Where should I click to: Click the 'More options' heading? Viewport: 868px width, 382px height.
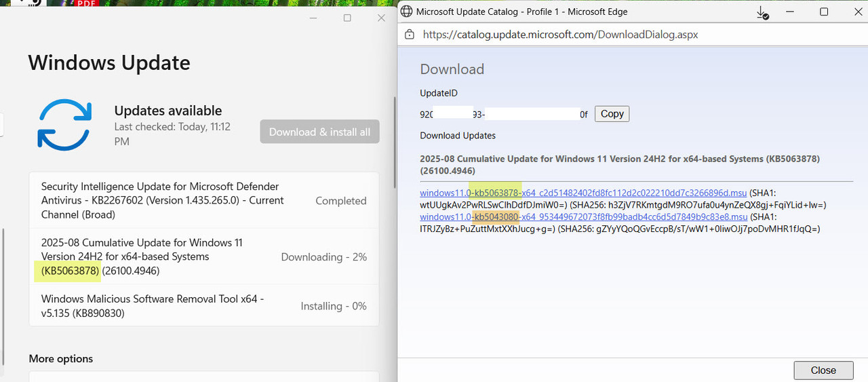pyautogui.click(x=61, y=359)
